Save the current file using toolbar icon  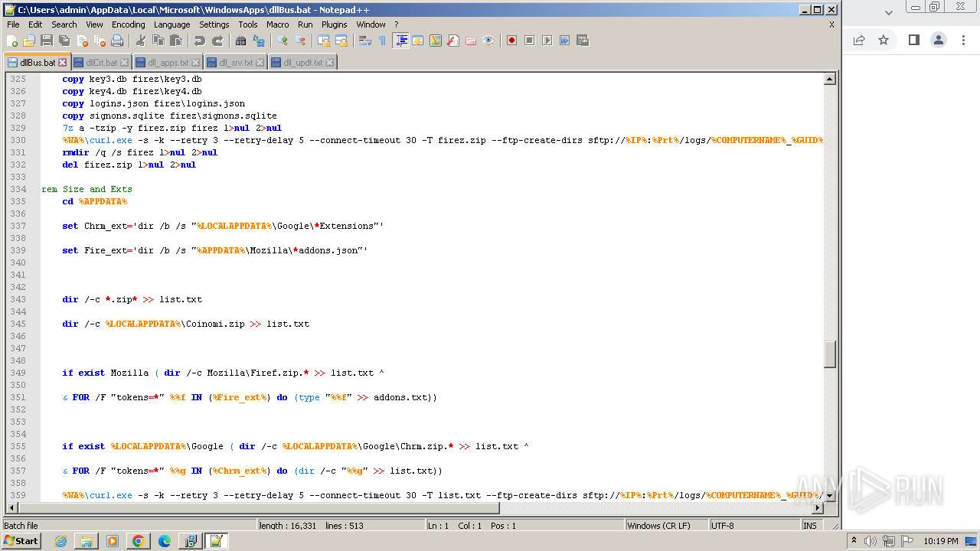[x=47, y=41]
